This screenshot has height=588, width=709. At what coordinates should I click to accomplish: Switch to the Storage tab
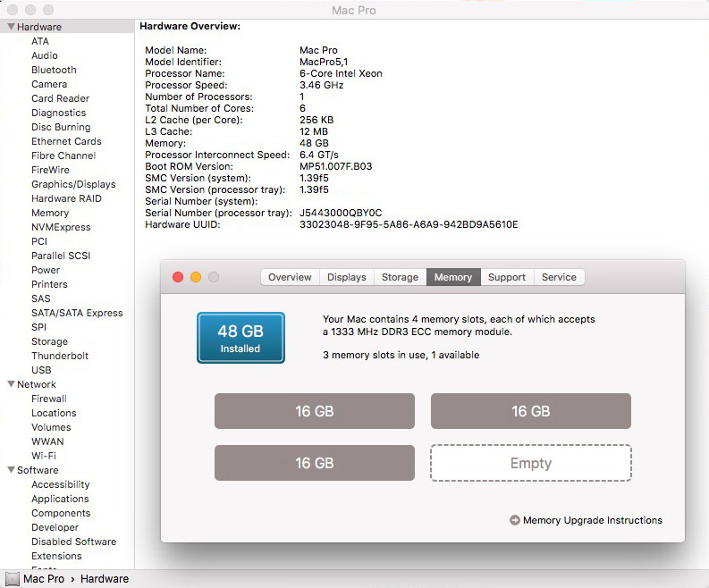click(401, 277)
